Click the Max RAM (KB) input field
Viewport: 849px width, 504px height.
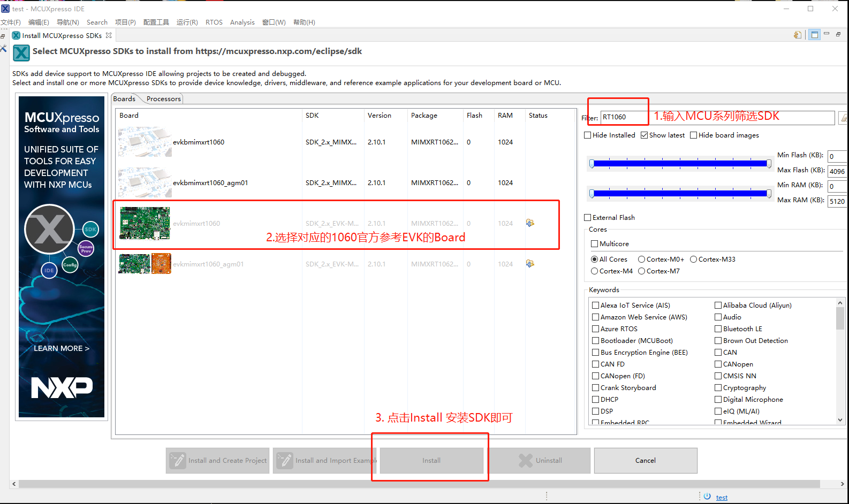[838, 202]
